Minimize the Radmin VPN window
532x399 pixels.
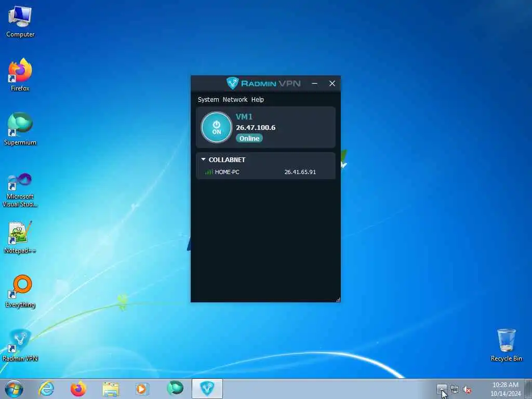point(314,84)
